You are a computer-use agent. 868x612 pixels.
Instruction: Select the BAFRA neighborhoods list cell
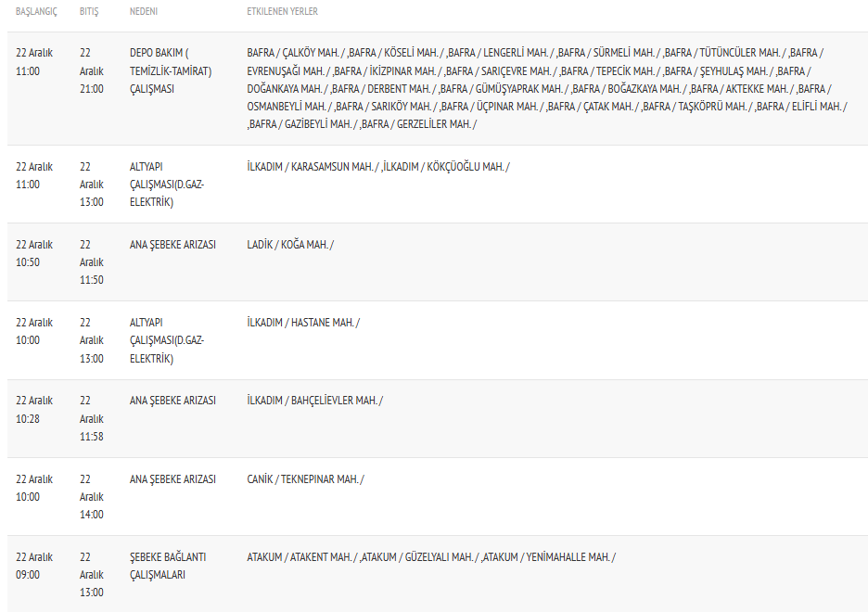[547, 88]
